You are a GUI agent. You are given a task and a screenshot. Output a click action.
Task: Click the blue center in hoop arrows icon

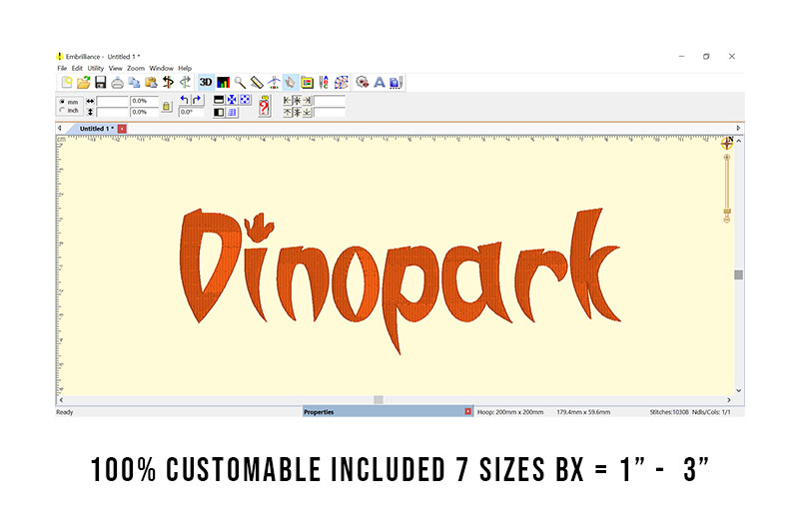[232, 100]
